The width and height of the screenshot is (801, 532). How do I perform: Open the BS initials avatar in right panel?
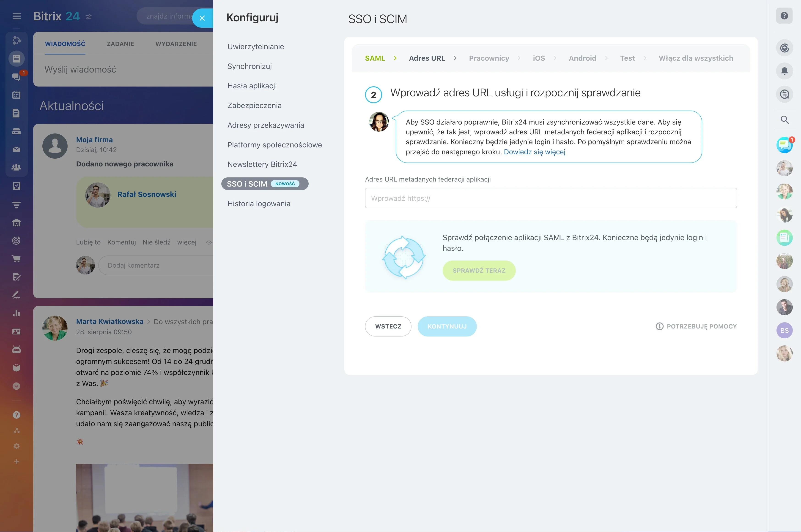point(784,331)
